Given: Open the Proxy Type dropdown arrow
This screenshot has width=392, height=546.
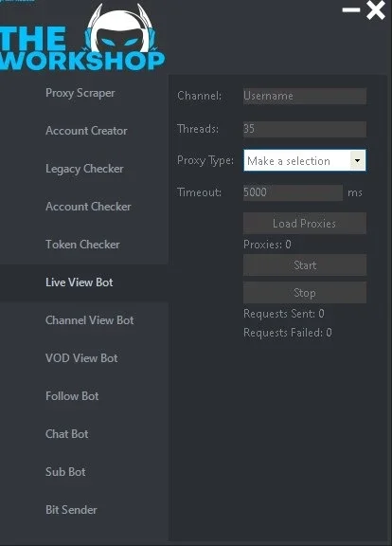Looking at the screenshot, I should coord(357,160).
